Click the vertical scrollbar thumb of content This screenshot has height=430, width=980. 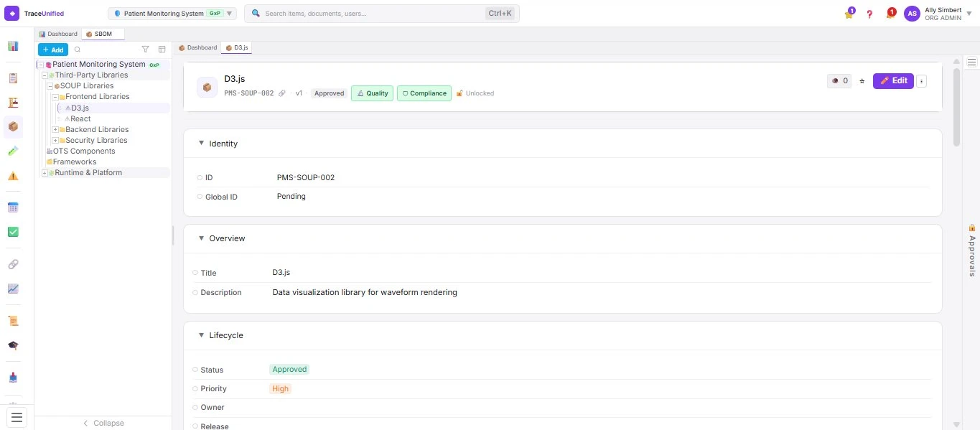pos(956,108)
